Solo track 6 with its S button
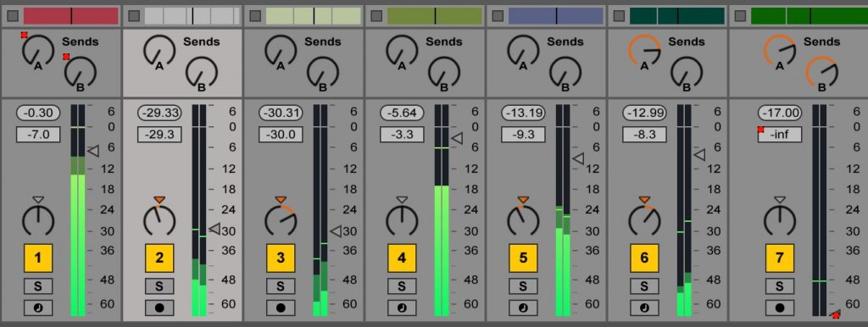The width and height of the screenshot is (868, 327). click(644, 286)
